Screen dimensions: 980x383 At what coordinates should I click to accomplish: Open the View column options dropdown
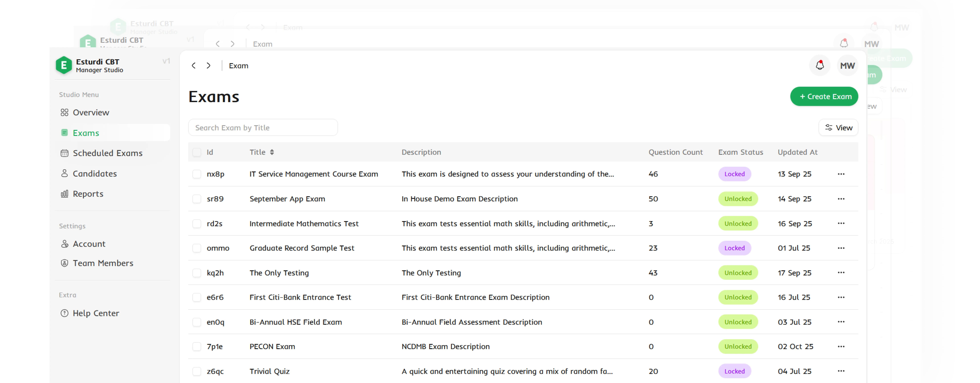coord(838,128)
